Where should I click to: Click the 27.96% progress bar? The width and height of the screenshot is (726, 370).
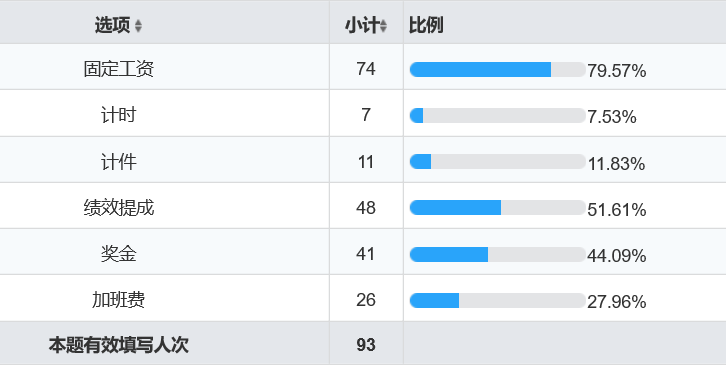497,301
